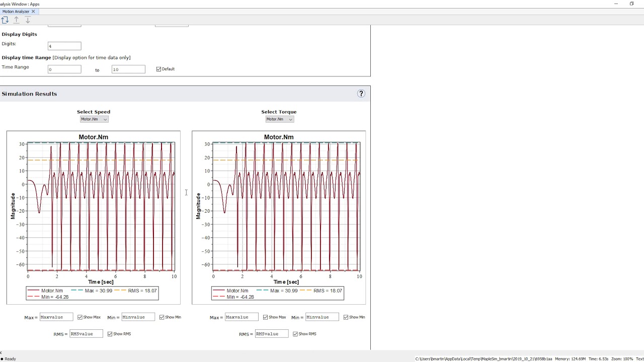This screenshot has height=362, width=644.
Task: Click the Simulation Results heading
Action: click(29, 94)
